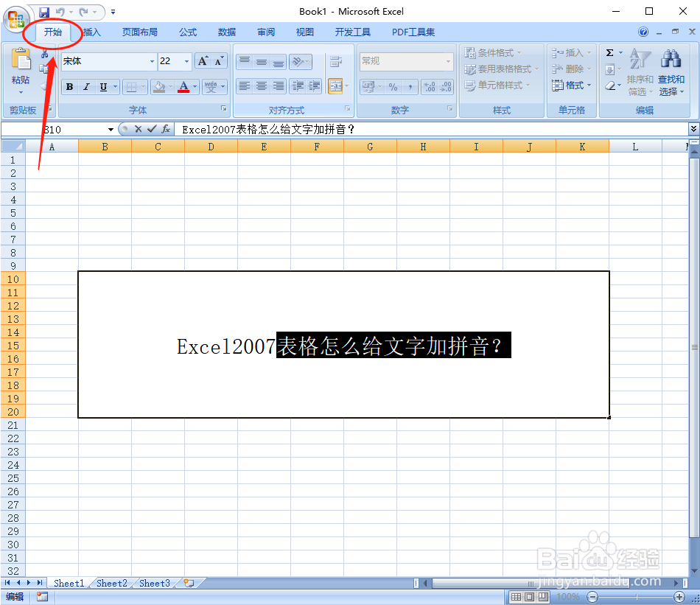Shrink font size with small A icon
The image size is (700, 605).
coord(219,61)
